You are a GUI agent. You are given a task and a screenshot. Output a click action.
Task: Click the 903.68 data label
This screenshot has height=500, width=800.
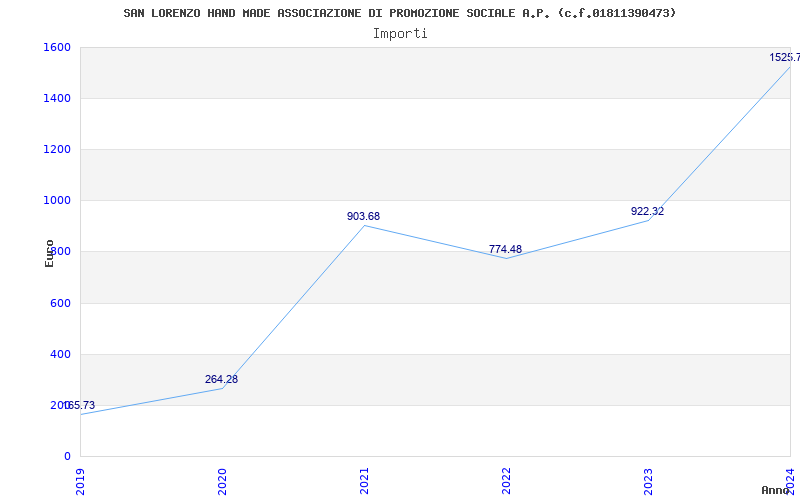point(363,216)
